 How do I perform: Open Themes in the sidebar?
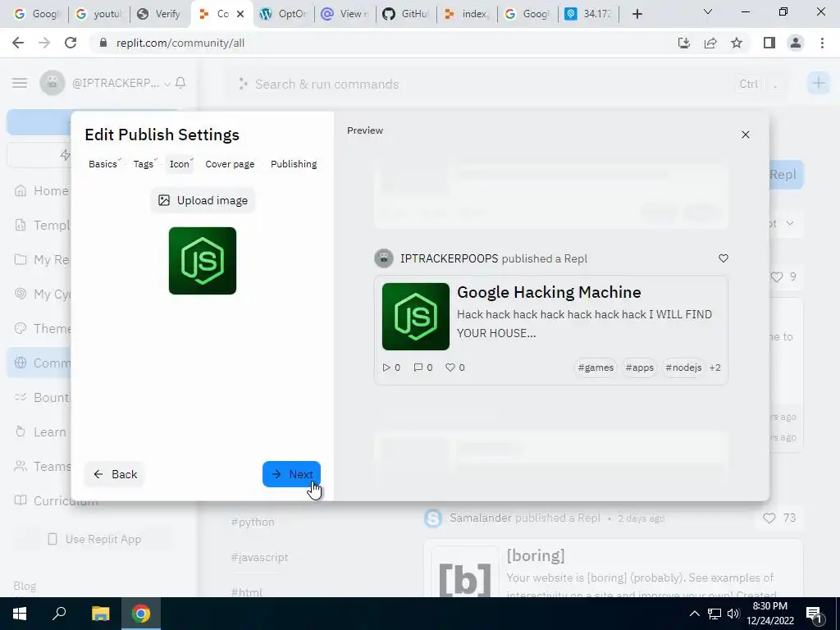click(42, 328)
